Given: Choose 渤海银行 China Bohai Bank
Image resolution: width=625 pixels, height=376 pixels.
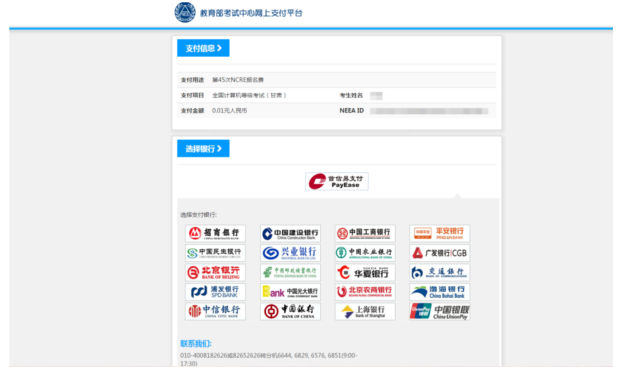Looking at the screenshot, I should coord(440,292).
